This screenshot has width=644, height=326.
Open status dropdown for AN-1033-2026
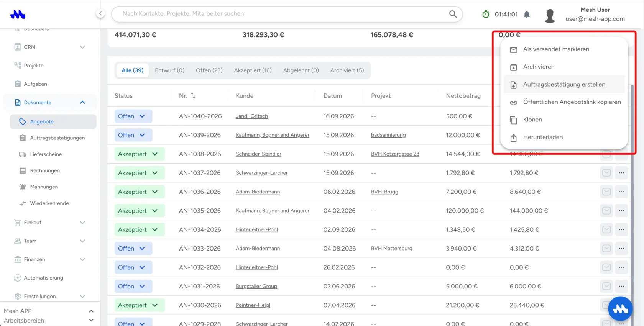[133, 248]
